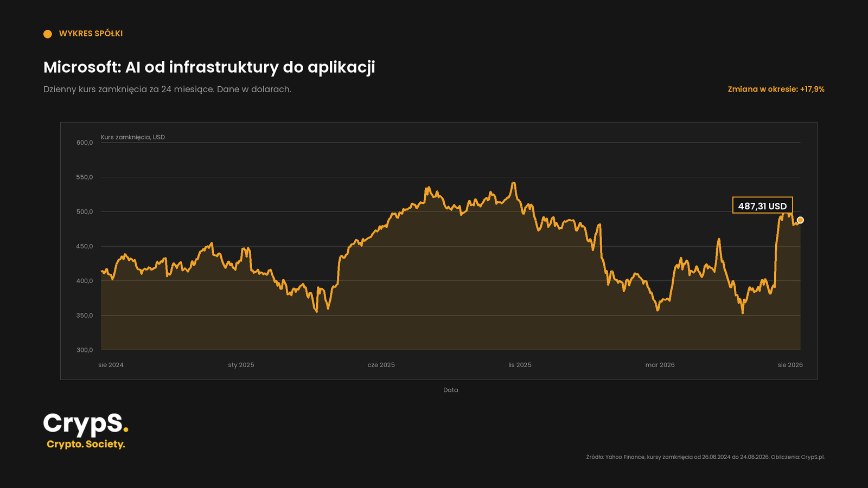Image resolution: width=868 pixels, height=488 pixels.
Task: Click the "sie 2024" date label
Action: 111,365
